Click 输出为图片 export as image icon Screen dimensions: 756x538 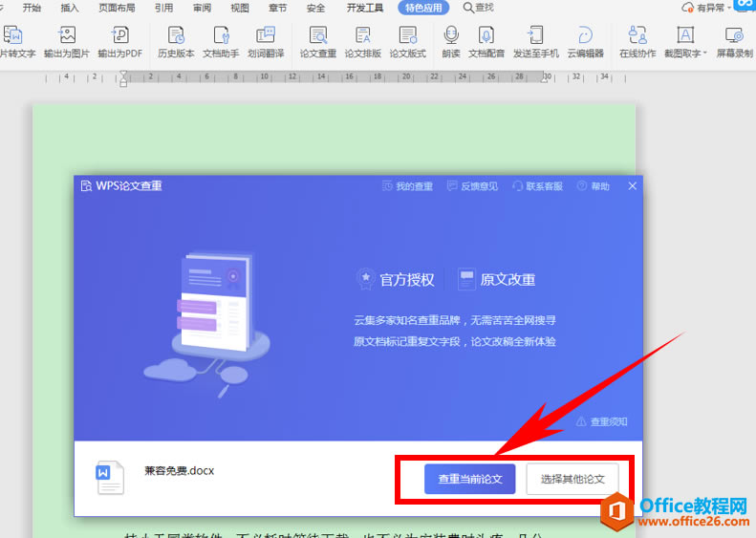pyautogui.click(x=67, y=35)
